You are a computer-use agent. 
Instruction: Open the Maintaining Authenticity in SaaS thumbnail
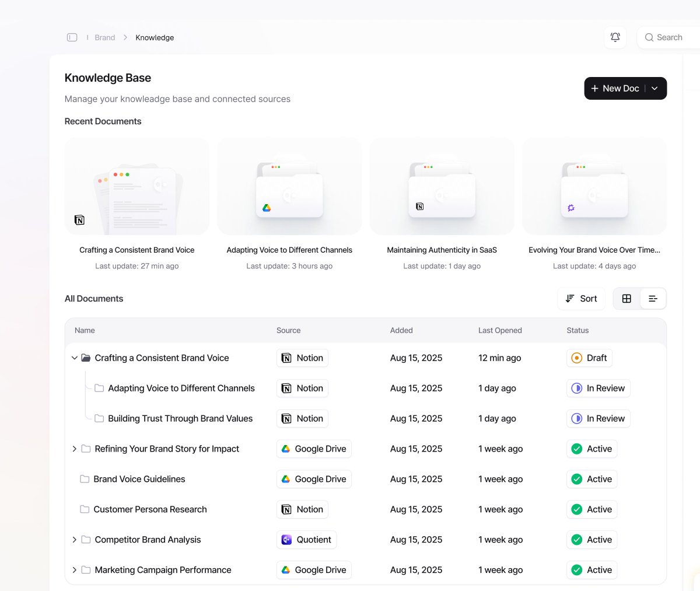442,186
